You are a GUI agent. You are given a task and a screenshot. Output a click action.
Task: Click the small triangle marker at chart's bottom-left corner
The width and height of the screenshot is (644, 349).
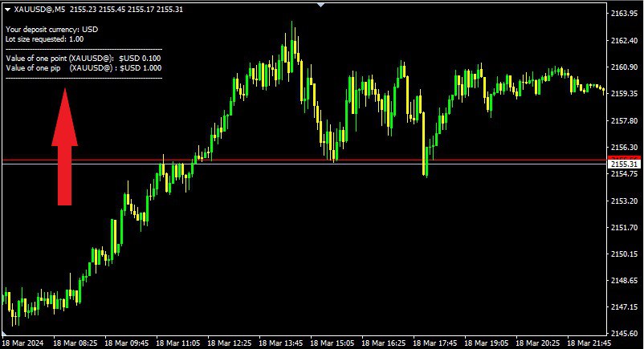(5, 333)
